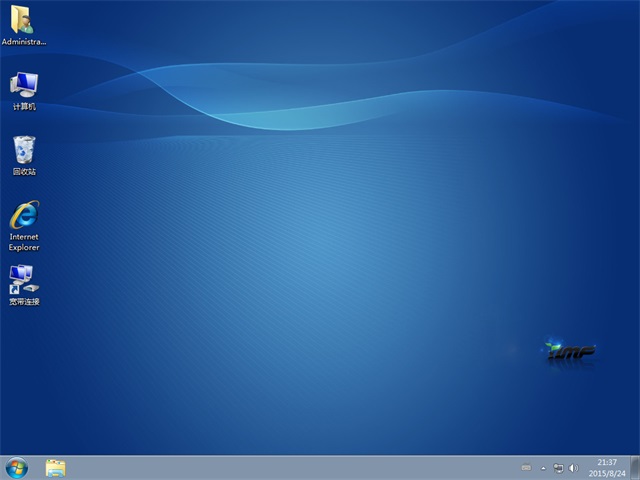This screenshot has height=480, width=640.
Task: Click the "Internet Explorer" icon label text
Action: click(24, 242)
